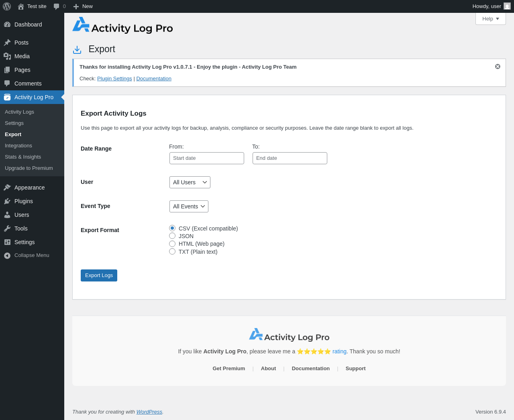
Task: Expand the Help panel tab
Action: coord(491,19)
